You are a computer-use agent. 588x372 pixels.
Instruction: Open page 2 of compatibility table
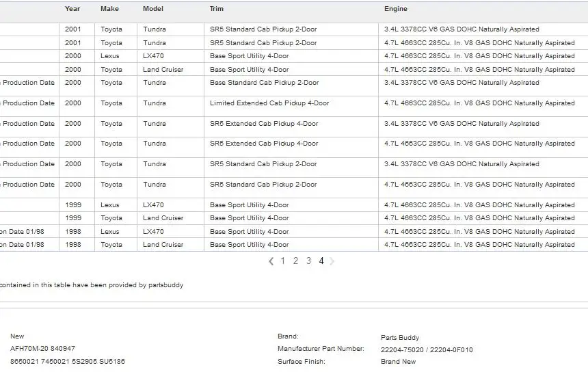tap(295, 261)
